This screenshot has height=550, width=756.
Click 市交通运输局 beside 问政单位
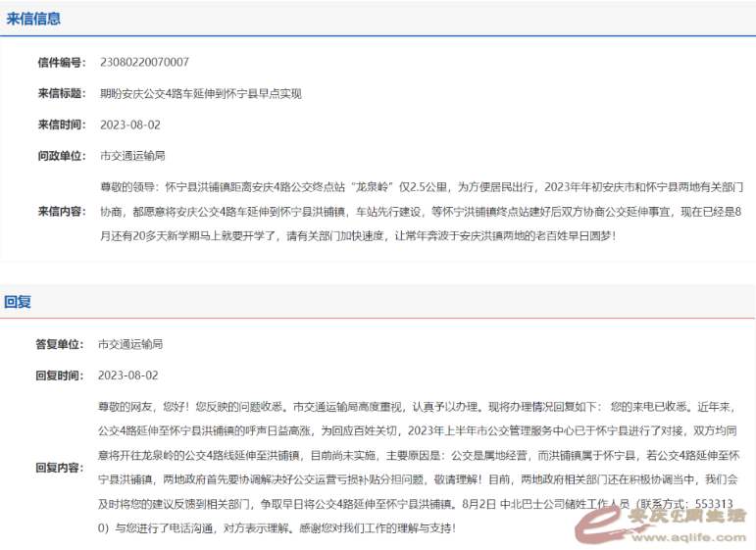pyautogui.click(x=132, y=156)
